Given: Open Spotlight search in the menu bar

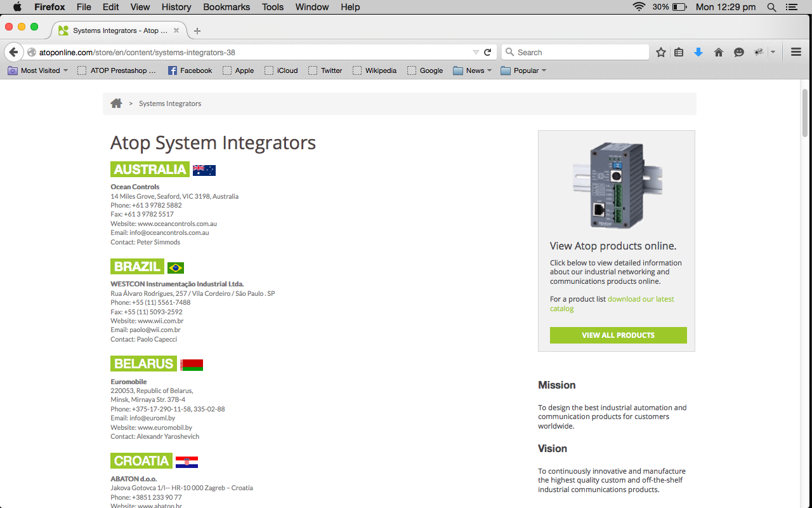Looking at the screenshot, I should pos(771,7).
